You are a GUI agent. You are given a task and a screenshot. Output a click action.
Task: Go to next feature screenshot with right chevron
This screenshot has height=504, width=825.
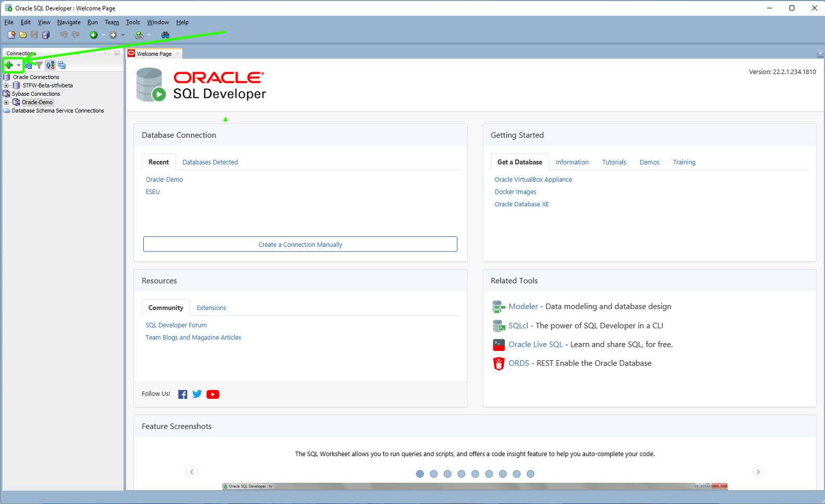click(758, 472)
